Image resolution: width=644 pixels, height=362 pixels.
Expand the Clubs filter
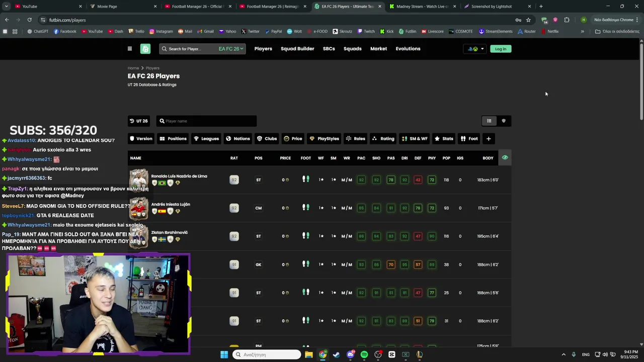point(267,139)
